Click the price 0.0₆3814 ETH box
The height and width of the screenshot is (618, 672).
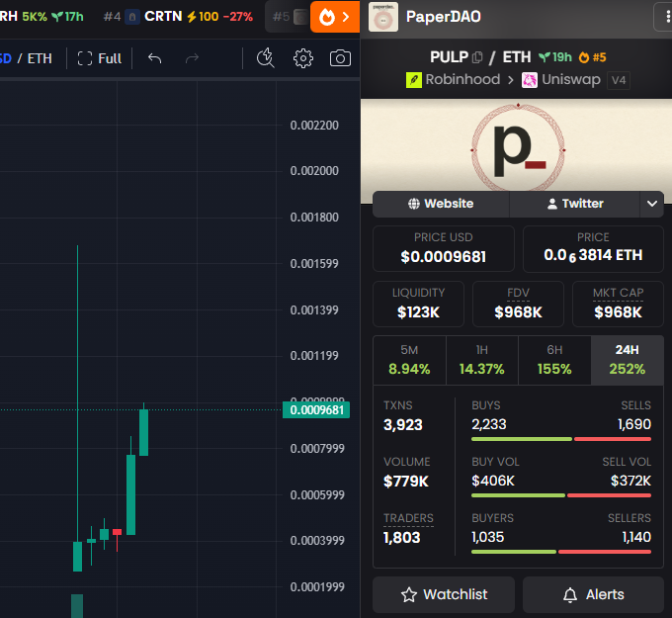tap(593, 249)
